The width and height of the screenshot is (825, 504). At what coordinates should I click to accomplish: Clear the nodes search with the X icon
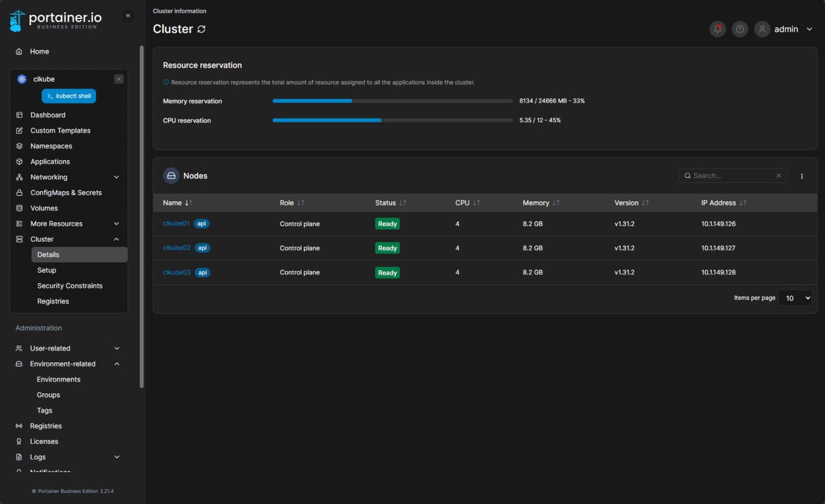(x=778, y=176)
